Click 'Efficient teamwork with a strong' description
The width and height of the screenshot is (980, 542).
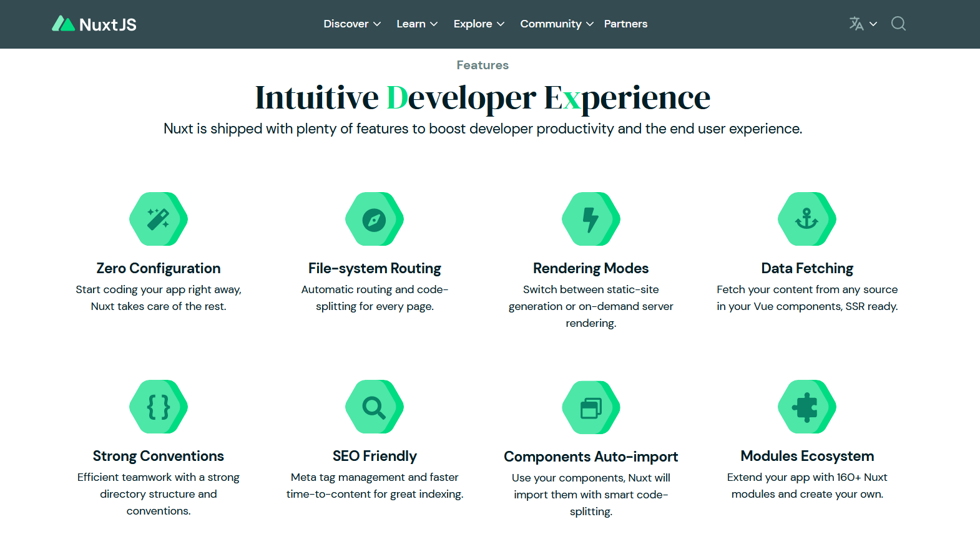tap(159, 494)
